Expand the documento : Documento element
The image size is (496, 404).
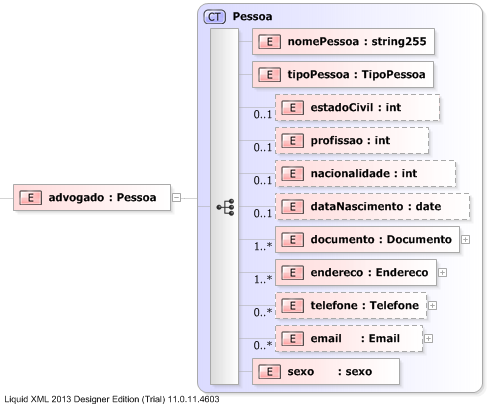(465, 240)
